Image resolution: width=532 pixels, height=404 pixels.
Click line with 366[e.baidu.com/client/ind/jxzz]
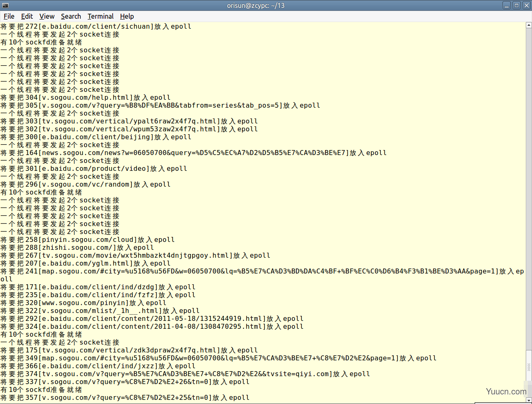(x=98, y=366)
